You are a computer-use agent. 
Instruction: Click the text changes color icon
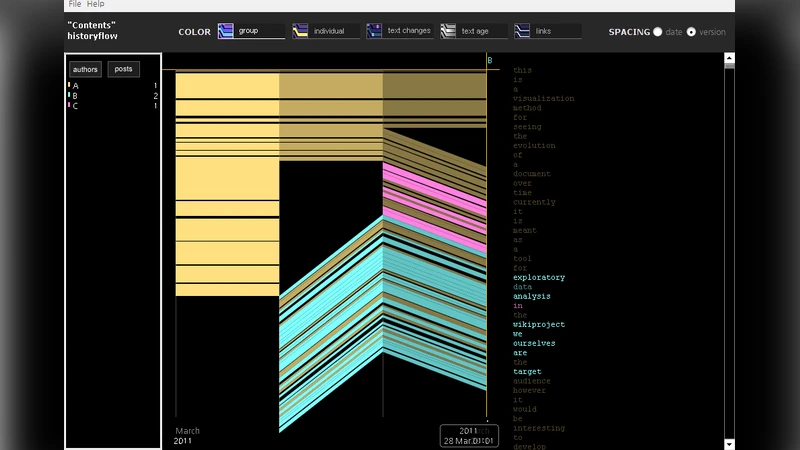click(x=375, y=31)
